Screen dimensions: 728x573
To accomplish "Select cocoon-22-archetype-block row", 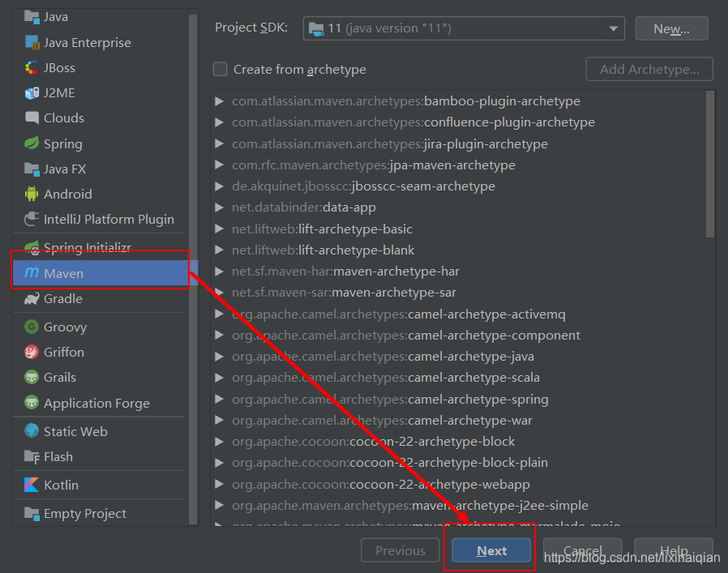I will [457, 442].
